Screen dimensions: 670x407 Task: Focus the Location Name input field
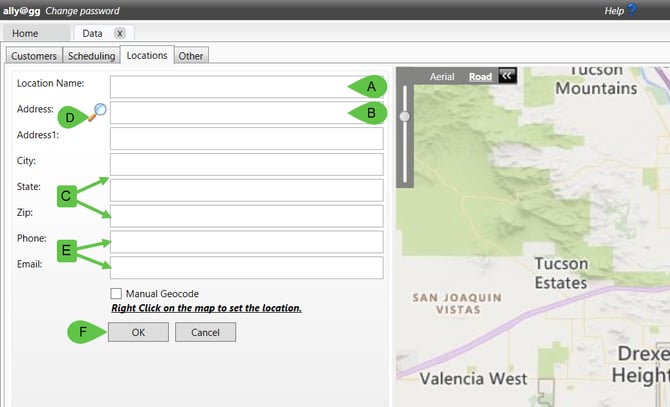[230, 86]
